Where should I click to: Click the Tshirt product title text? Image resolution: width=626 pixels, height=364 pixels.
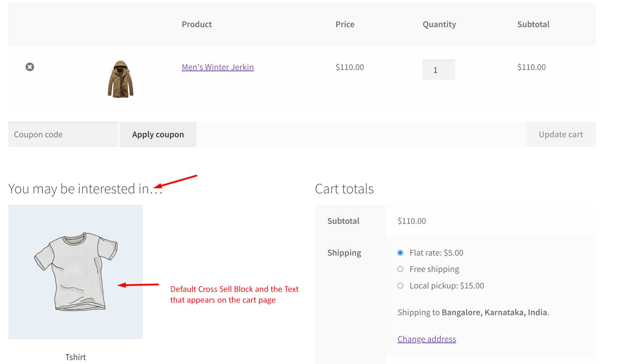point(75,356)
